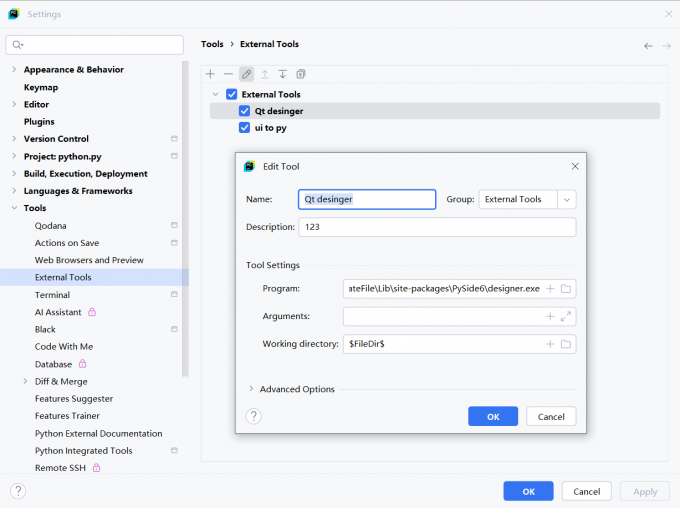
Task: Uncheck the ui to py checkbox
Action: [245, 128]
